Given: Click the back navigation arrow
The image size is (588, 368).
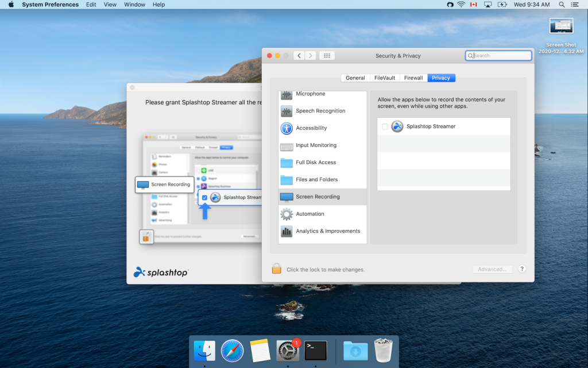Looking at the screenshot, I should click(299, 56).
